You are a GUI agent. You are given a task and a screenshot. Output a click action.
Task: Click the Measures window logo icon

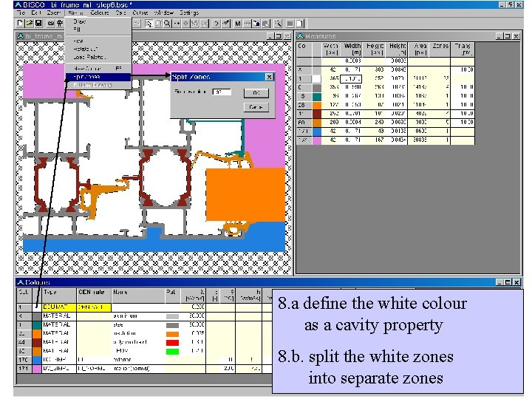point(300,36)
